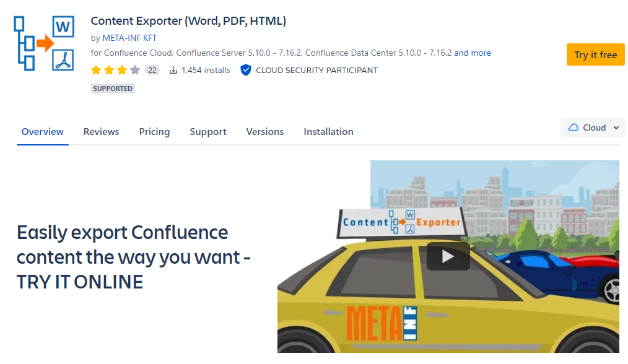Open the Installation tab
Viewport: 628px width, 364px height.
point(328,132)
